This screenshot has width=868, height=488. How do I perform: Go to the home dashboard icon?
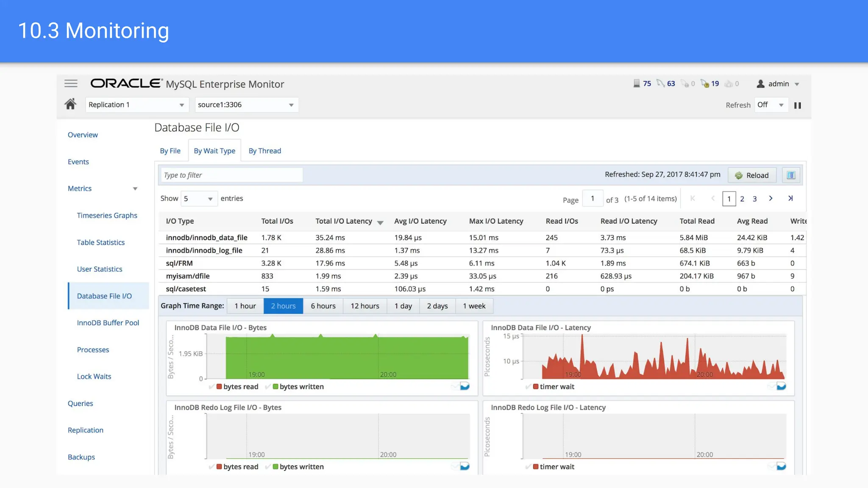click(x=70, y=104)
